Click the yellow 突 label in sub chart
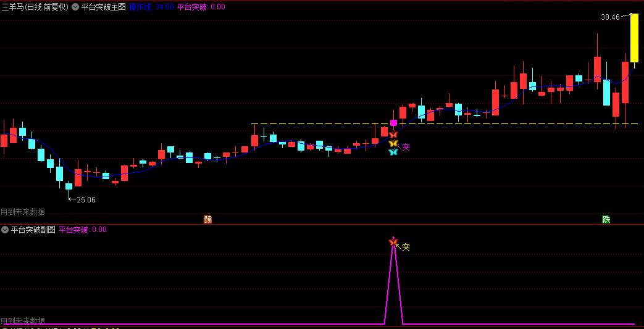 (406, 248)
